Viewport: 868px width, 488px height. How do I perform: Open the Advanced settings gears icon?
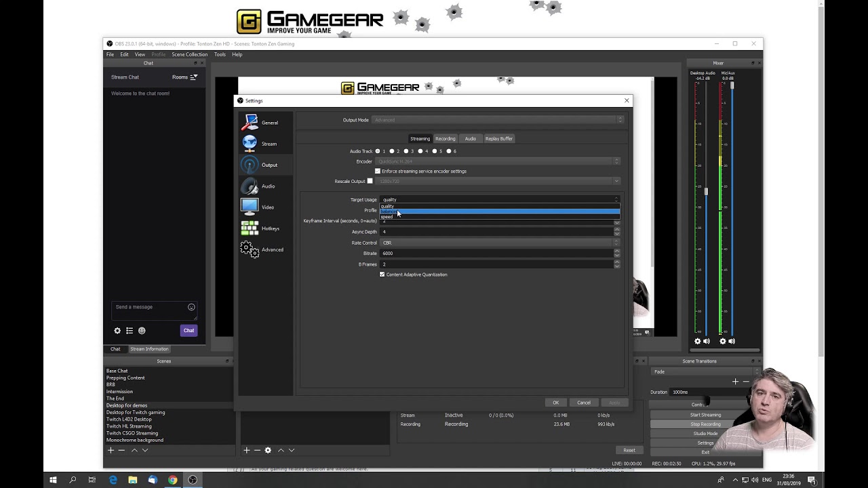point(250,249)
